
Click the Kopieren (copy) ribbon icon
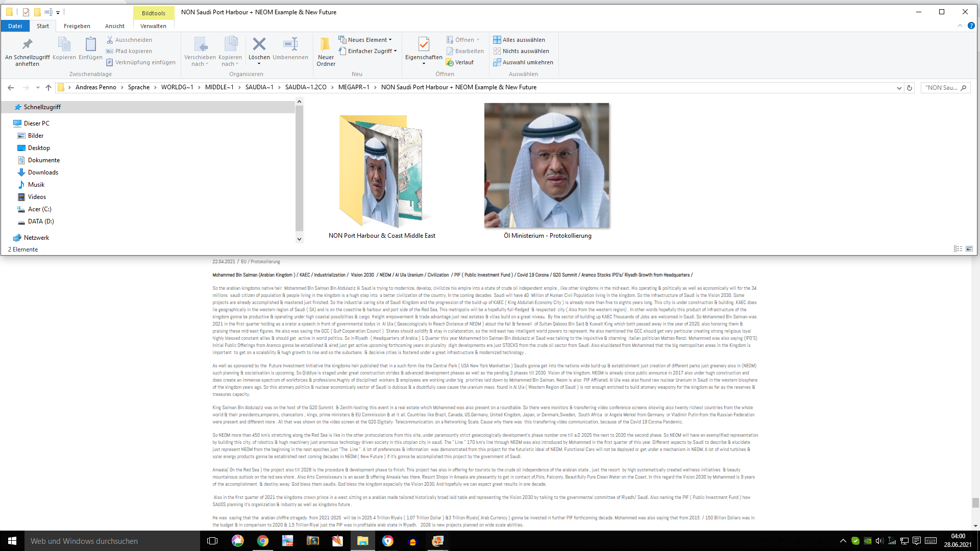pos(64,44)
